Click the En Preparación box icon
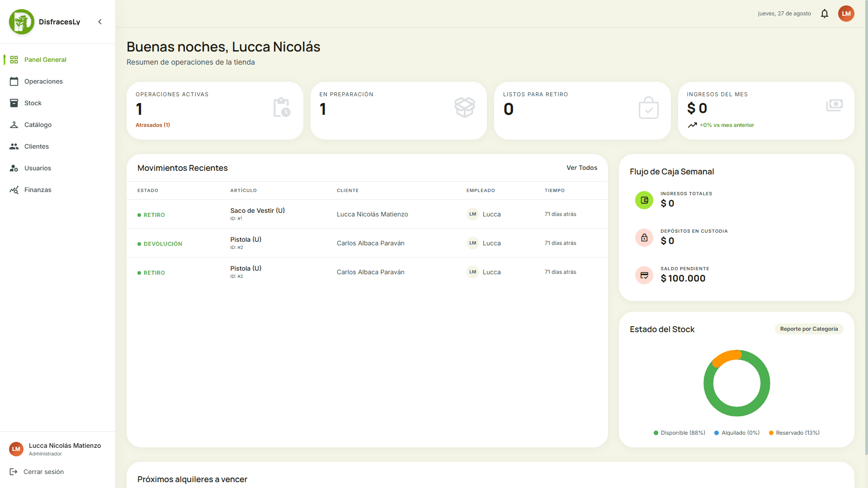 [465, 108]
